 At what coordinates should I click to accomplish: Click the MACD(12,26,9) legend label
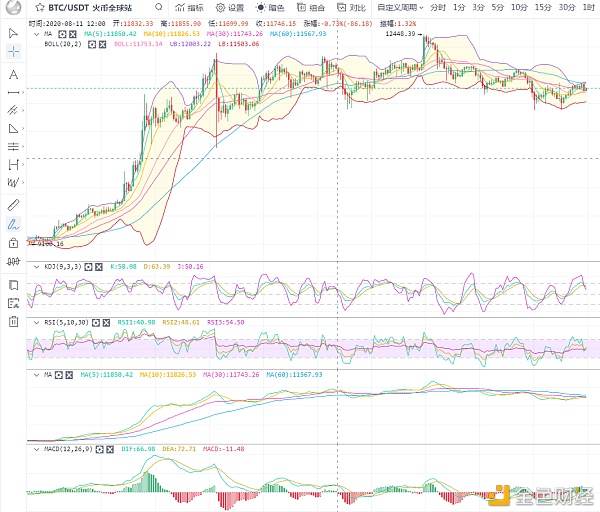(68, 449)
